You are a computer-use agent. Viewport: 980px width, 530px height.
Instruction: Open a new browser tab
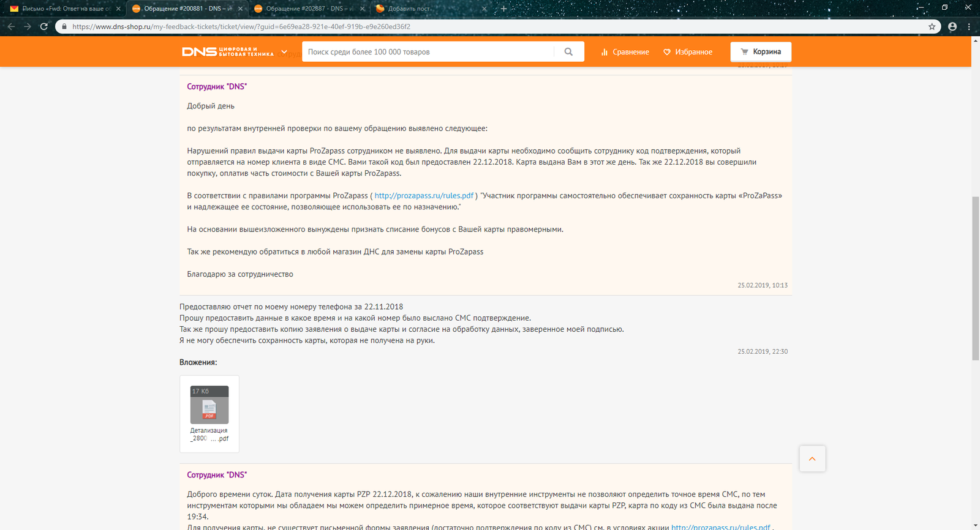pyautogui.click(x=503, y=9)
